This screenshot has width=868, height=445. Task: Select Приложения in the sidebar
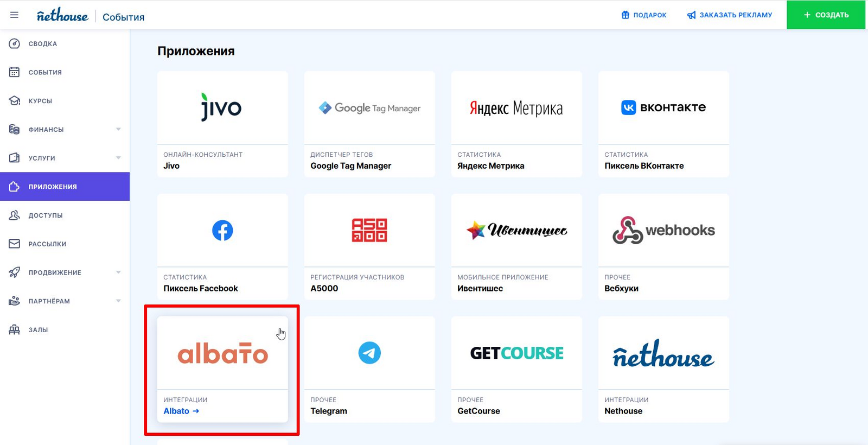coord(53,187)
